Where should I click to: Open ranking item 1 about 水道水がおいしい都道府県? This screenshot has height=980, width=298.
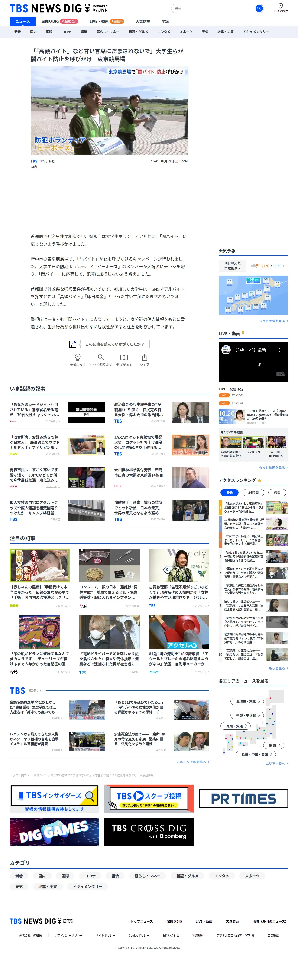point(253,507)
